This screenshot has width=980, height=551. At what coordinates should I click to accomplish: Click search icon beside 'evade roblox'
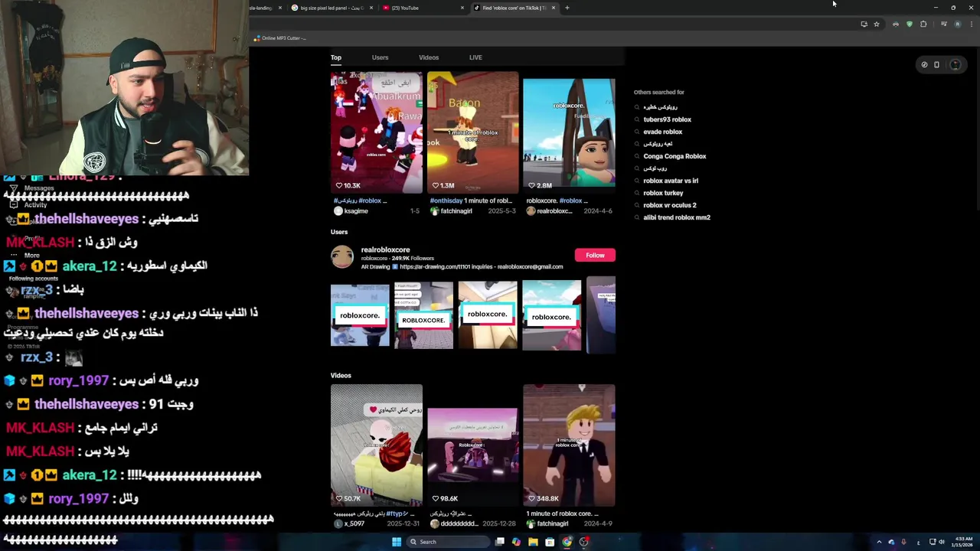coord(637,132)
